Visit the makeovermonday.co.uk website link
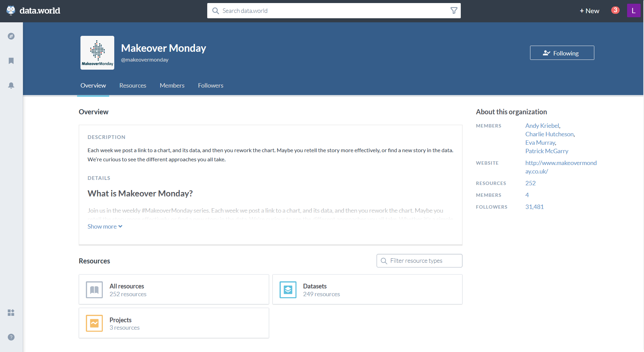Image resolution: width=644 pixels, height=352 pixels. click(x=561, y=167)
